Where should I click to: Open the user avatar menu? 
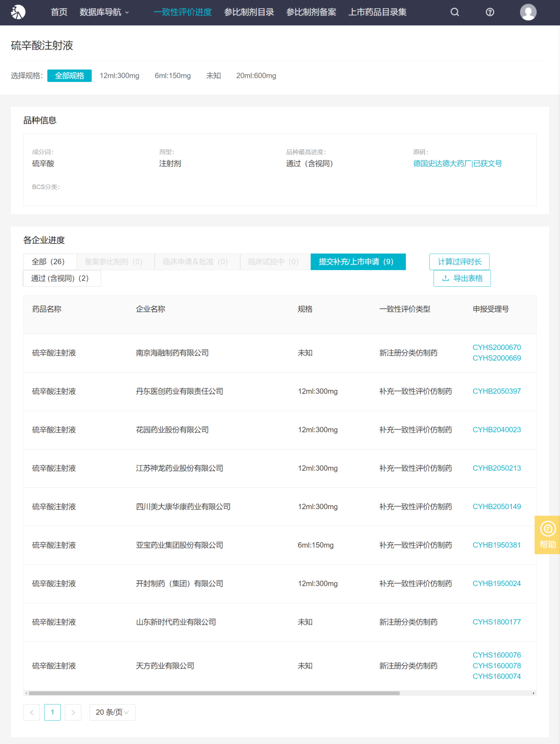click(x=528, y=12)
